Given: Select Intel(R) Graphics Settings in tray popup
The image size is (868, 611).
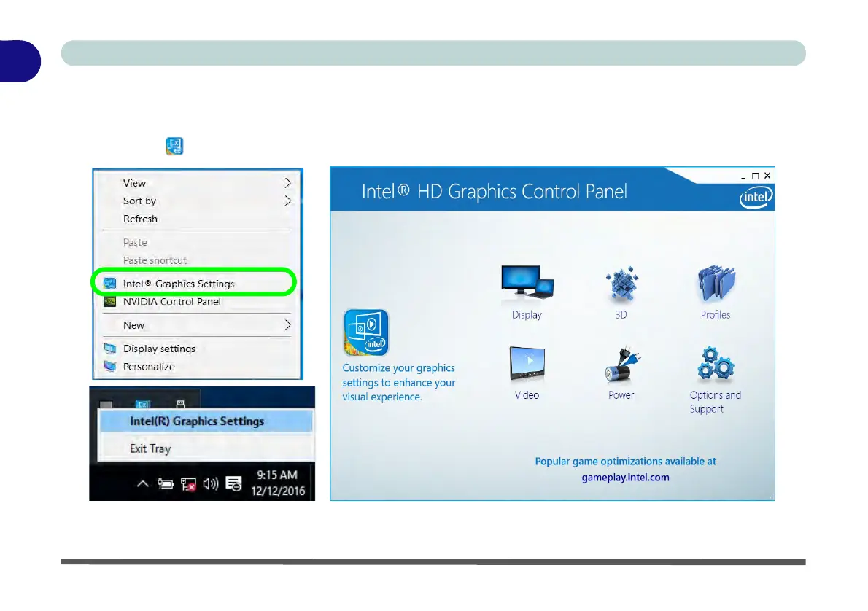Looking at the screenshot, I should (x=206, y=421).
